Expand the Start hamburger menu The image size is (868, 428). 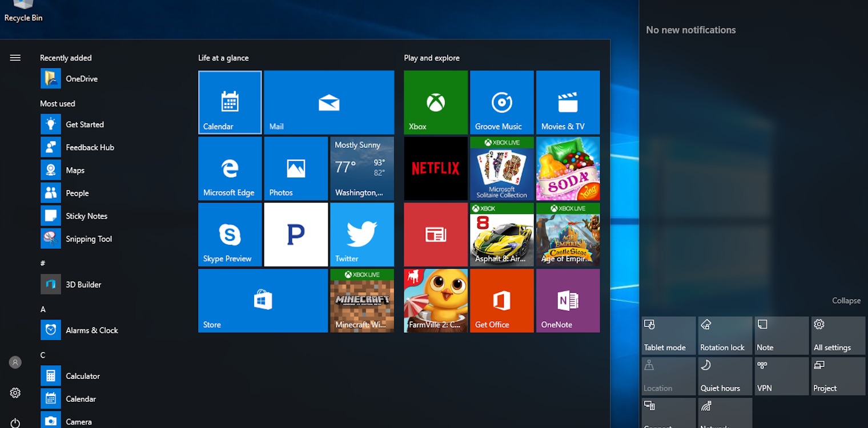coord(15,58)
